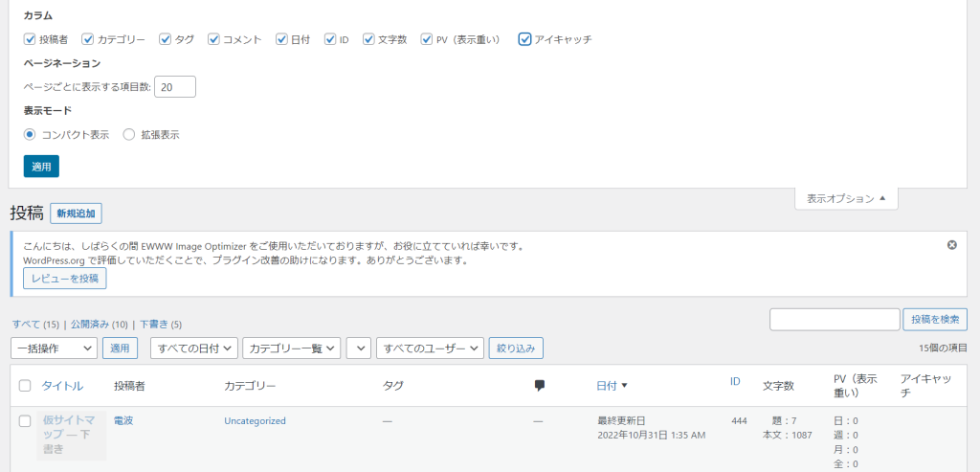This screenshot has height=472, width=980.
Task: Select the 拡張表示 radio button
Action: (x=129, y=135)
